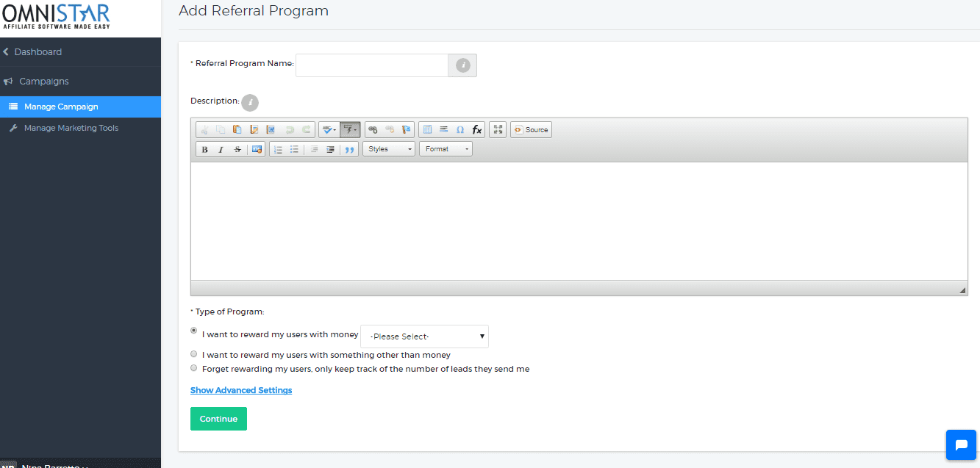Screen dimensions: 980x468
Task: Go to Manage Marketing Tools
Action: pos(71,128)
